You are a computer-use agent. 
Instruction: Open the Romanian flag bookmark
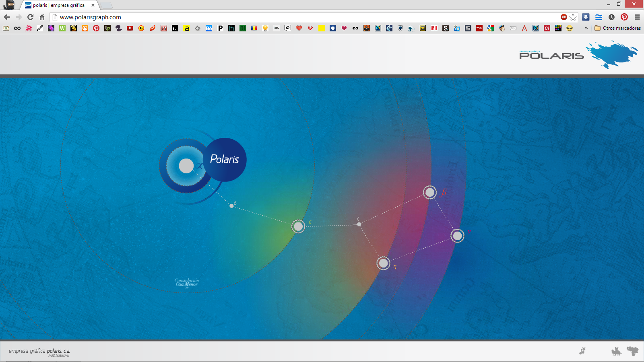click(254, 28)
